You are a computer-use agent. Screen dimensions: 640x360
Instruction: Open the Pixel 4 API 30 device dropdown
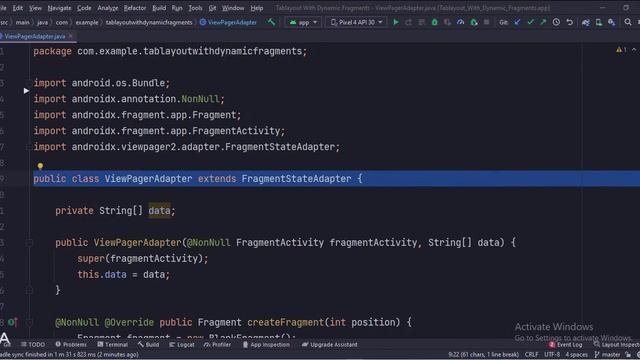pos(356,22)
